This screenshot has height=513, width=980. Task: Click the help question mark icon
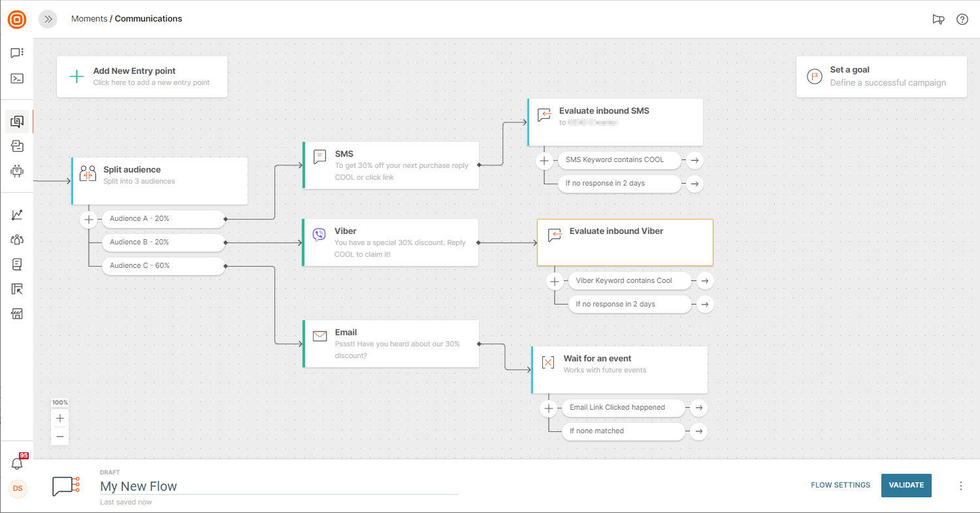click(962, 19)
